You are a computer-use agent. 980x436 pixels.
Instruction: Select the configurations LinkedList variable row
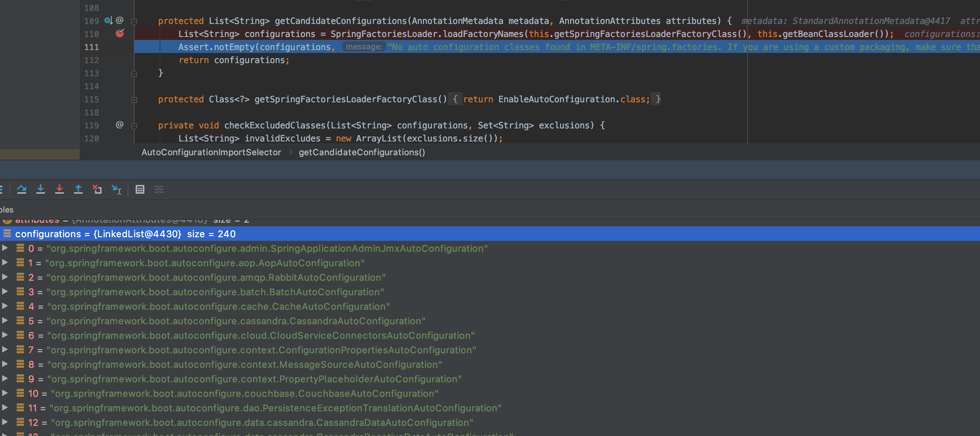125,234
